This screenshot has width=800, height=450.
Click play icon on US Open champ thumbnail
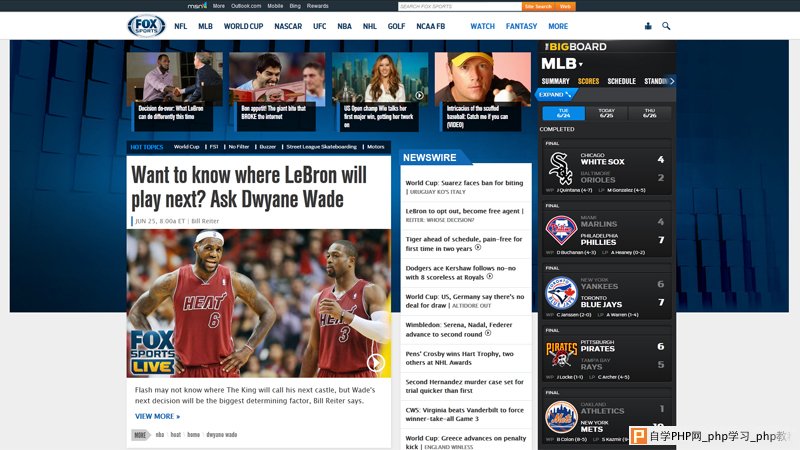coord(419,95)
